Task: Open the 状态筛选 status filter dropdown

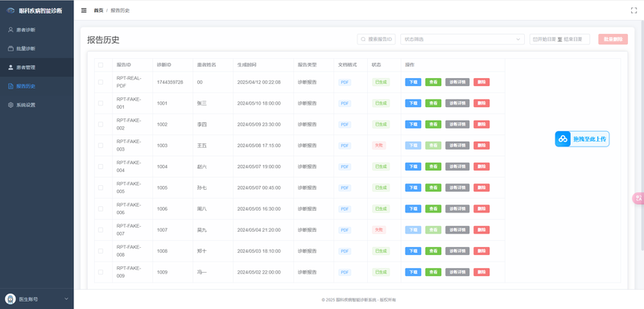Action: coord(462,39)
